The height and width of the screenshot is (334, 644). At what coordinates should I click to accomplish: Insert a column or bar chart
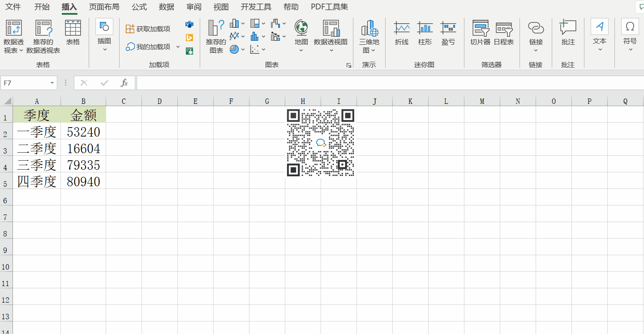click(235, 23)
